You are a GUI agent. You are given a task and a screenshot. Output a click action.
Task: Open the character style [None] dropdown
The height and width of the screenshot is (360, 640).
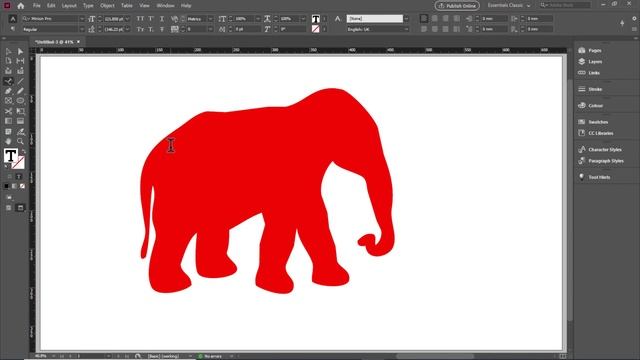[x=407, y=19]
